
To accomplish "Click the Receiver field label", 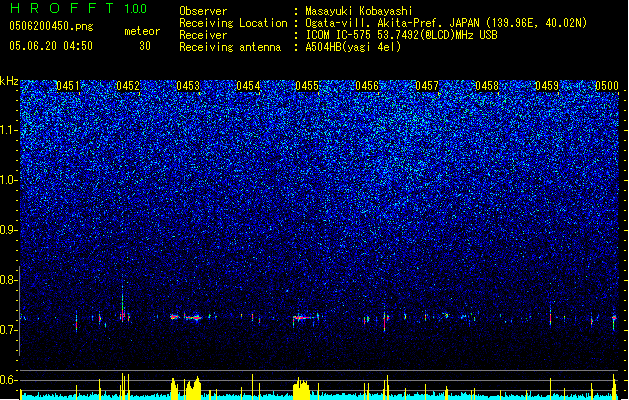I will (203, 35).
